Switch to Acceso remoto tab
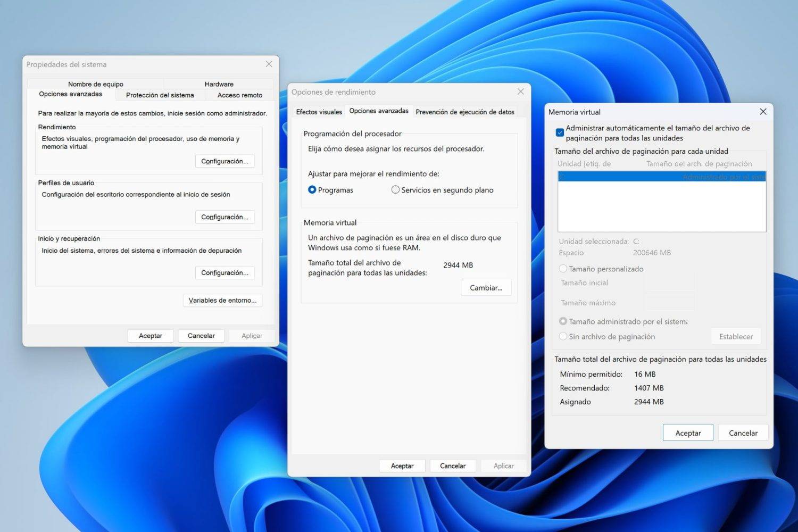 (240, 95)
